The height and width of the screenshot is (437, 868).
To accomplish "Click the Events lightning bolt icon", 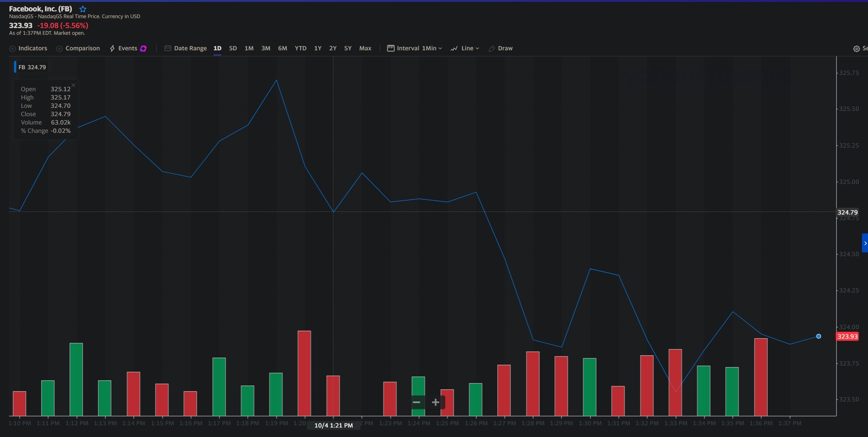I will pyautogui.click(x=112, y=48).
